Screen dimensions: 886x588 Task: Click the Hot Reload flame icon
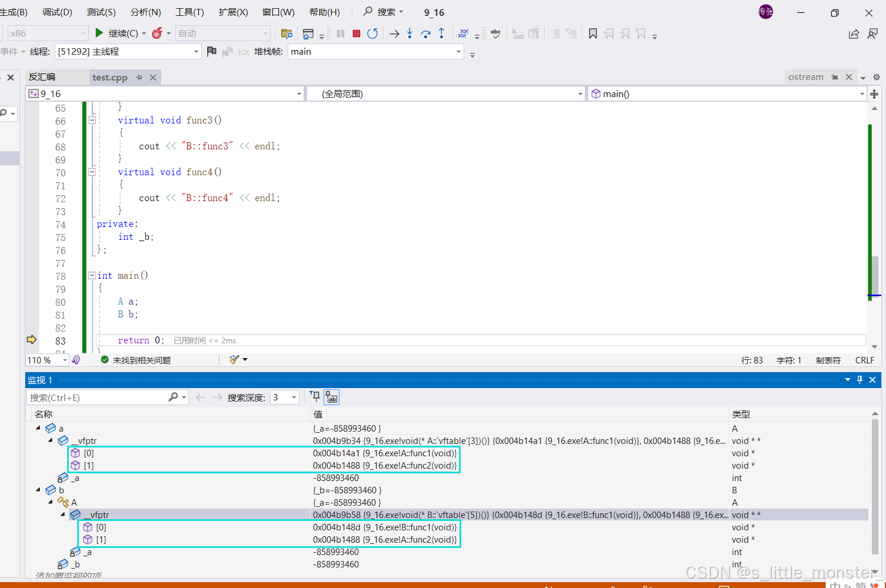click(157, 34)
